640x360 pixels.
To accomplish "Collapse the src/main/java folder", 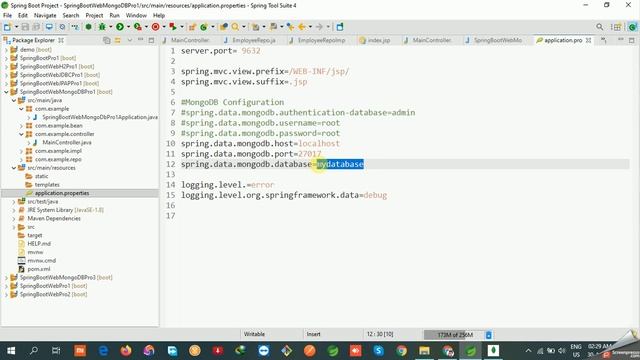I will coord(14,100).
